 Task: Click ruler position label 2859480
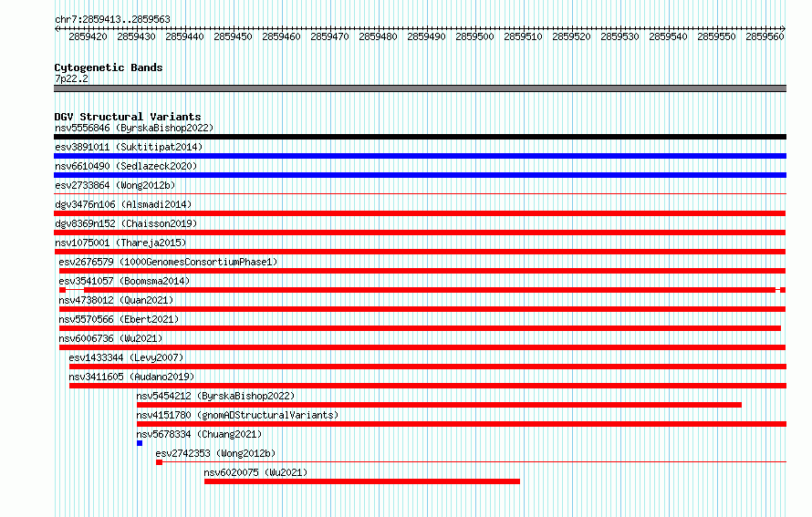point(378,36)
